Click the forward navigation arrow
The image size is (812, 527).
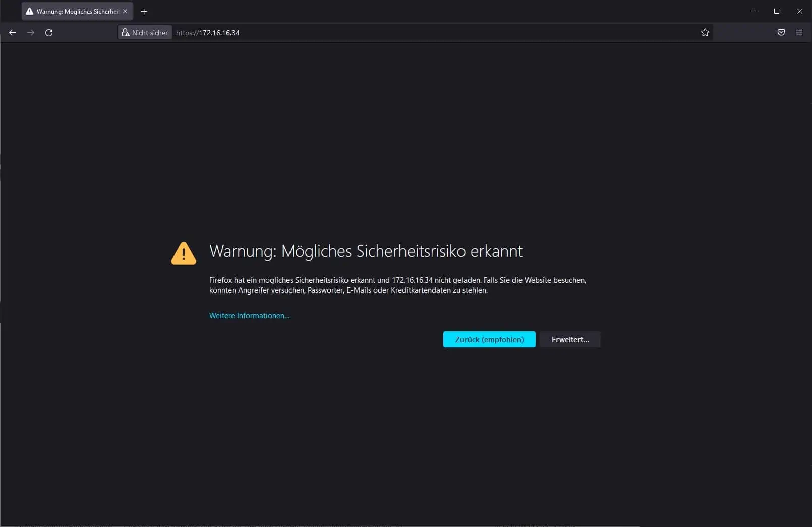click(31, 33)
